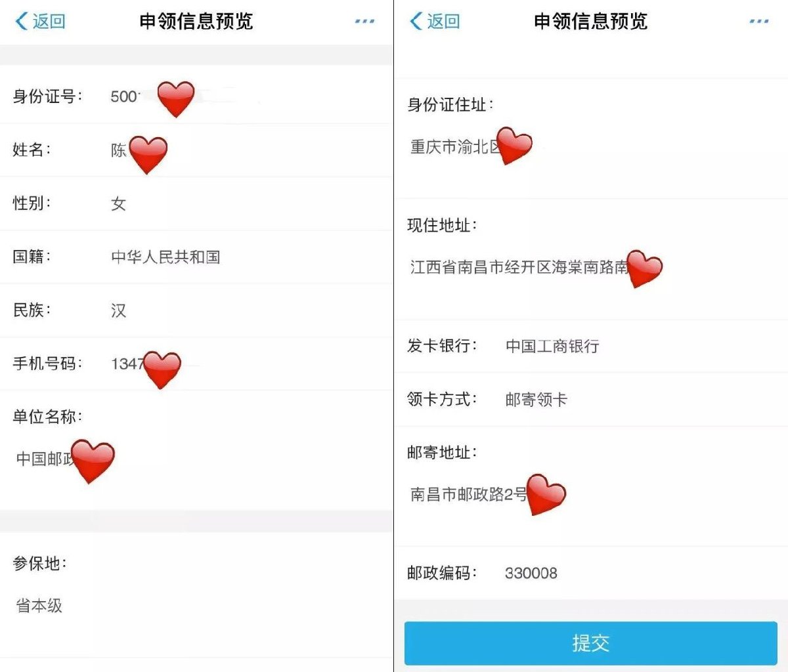Tap the left screen's back chevron icon
Image resolution: width=788 pixels, height=672 pixels.
22,21
